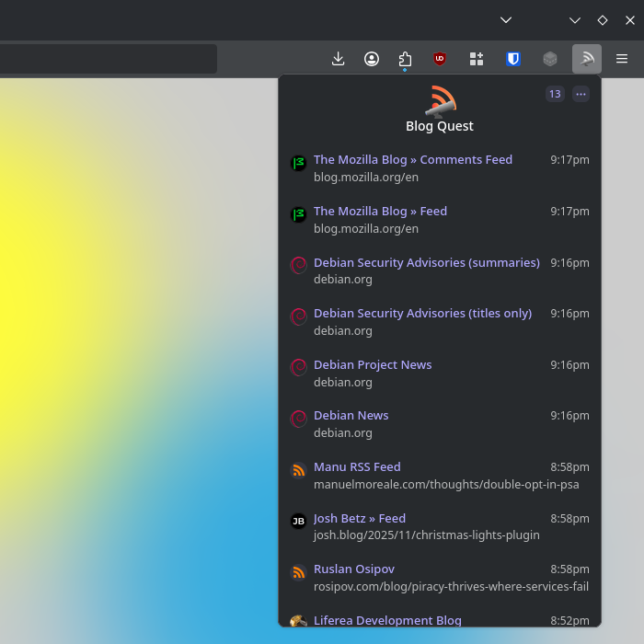Viewport: 644px width, 644px height.
Task: Click the Bitwarden shield toolbar icon
Action: point(513,59)
